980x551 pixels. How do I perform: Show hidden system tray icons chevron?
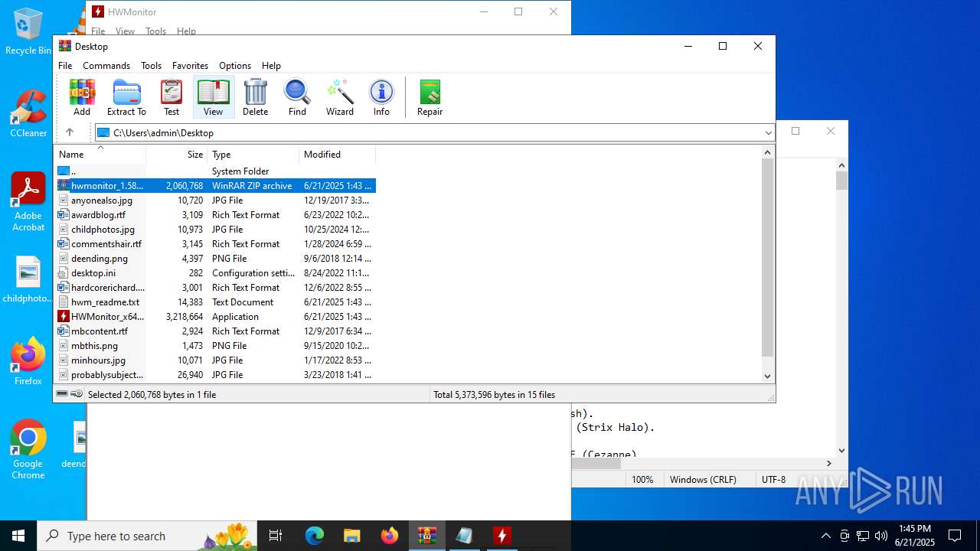click(x=825, y=536)
